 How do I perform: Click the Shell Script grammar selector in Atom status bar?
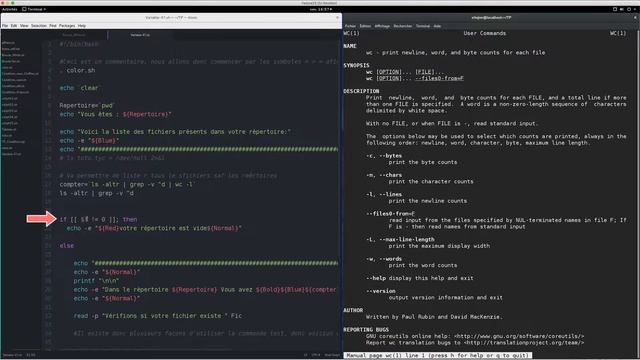pyautogui.click(x=332, y=355)
